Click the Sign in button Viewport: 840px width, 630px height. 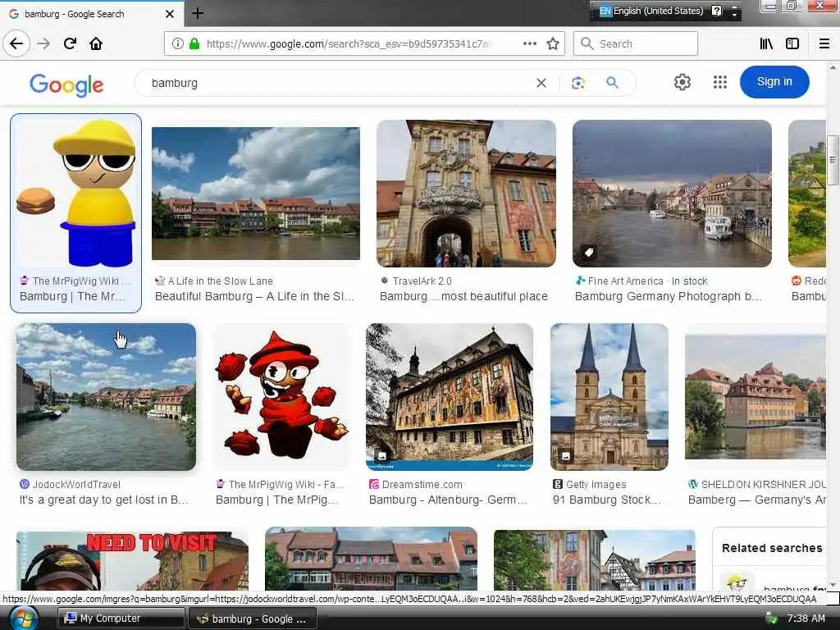click(774, 82)
